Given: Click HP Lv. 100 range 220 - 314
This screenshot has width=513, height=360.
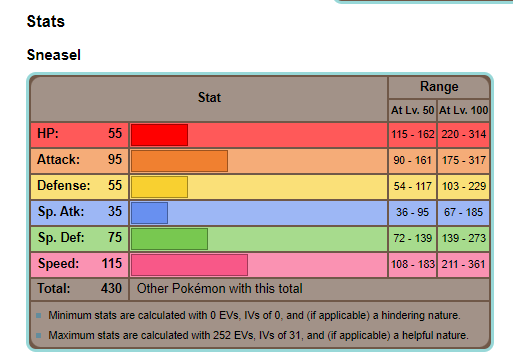Looking at the screenshot, I should click(x=463, y=135).
